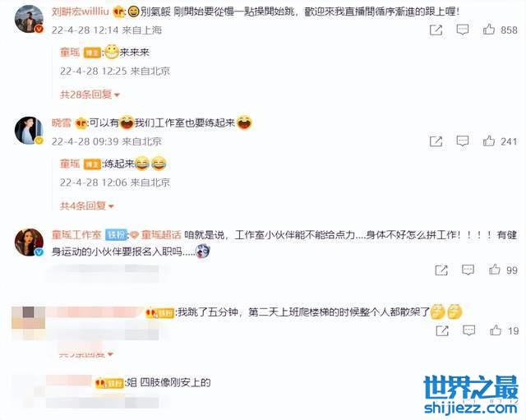Forward 晓雪's comment using share icon
Viewport: 526px width, 420px height.
(436, 141)
